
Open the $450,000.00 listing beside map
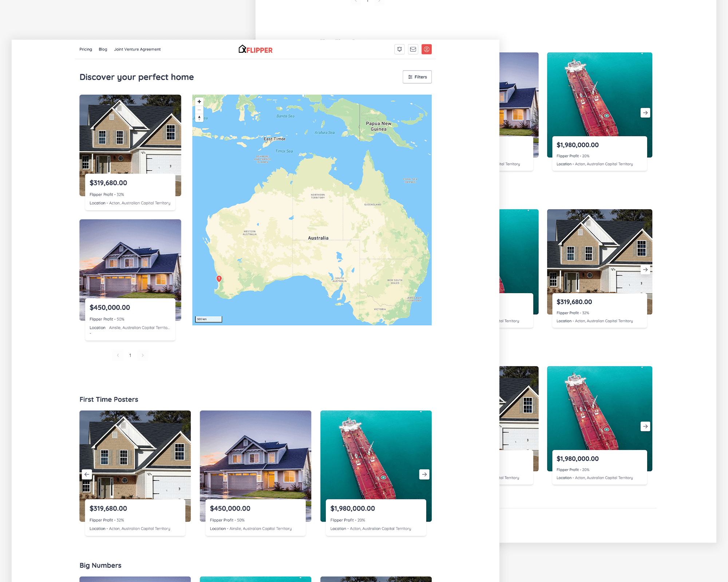click(x=130, y=280)
